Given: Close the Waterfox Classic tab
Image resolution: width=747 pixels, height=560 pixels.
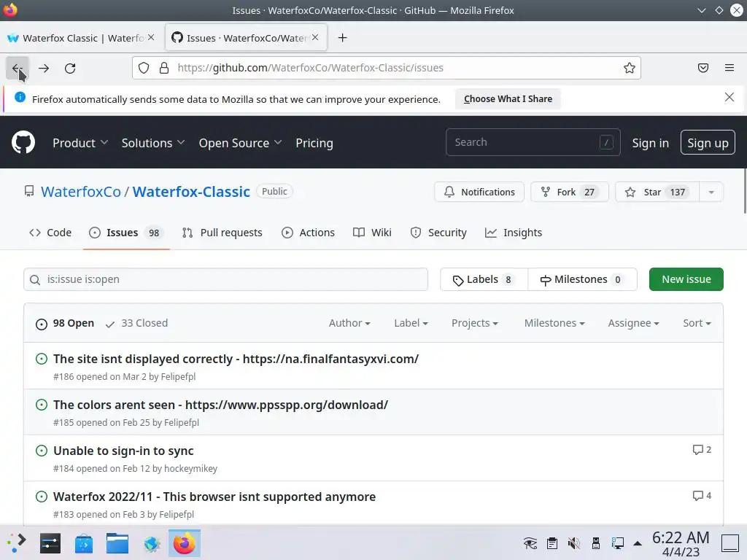Looking at the screenshot, I should [x=151, y=37].
